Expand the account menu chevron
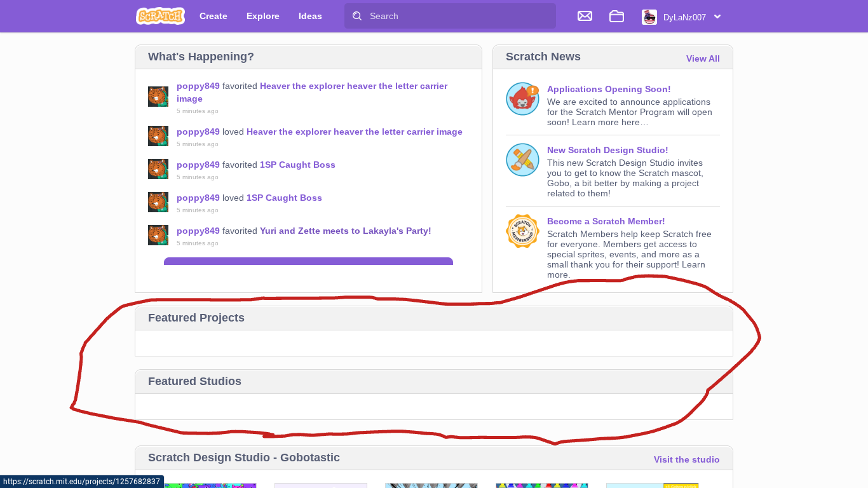 (x=717, y=17)
